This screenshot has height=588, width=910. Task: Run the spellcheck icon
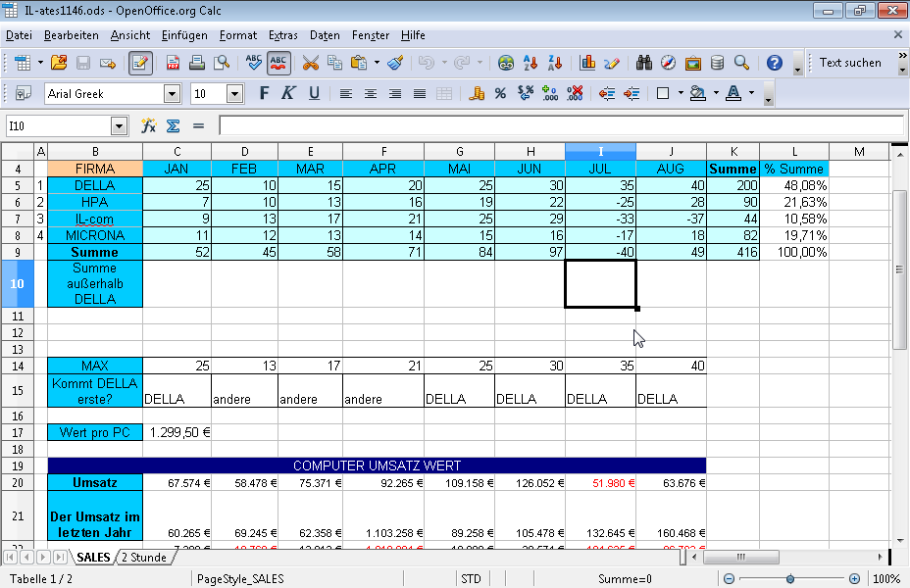254,63
